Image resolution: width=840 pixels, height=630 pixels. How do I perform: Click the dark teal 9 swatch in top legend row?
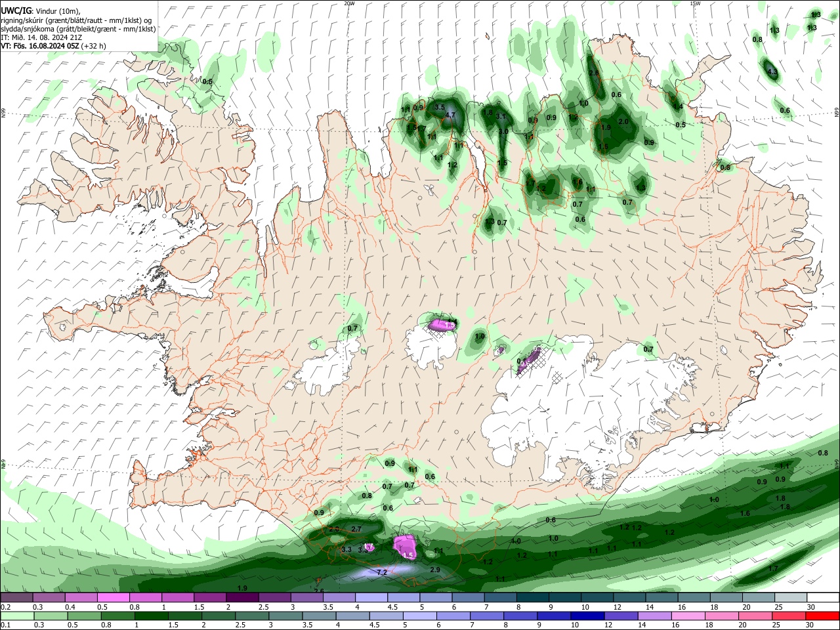[565, 597]
